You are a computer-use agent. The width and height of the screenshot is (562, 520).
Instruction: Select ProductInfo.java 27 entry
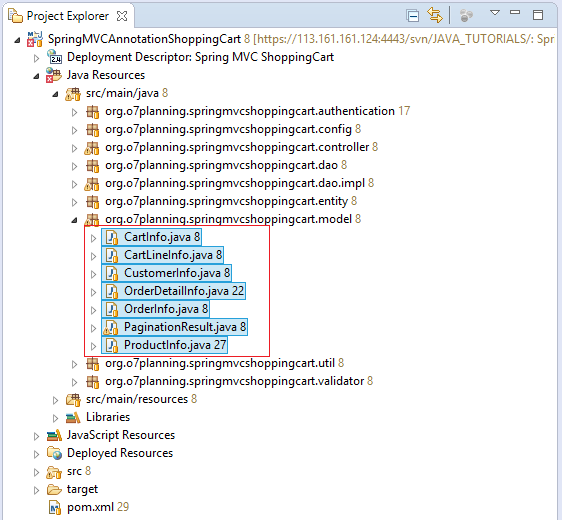pyautogui.click(x=165, y=345)
